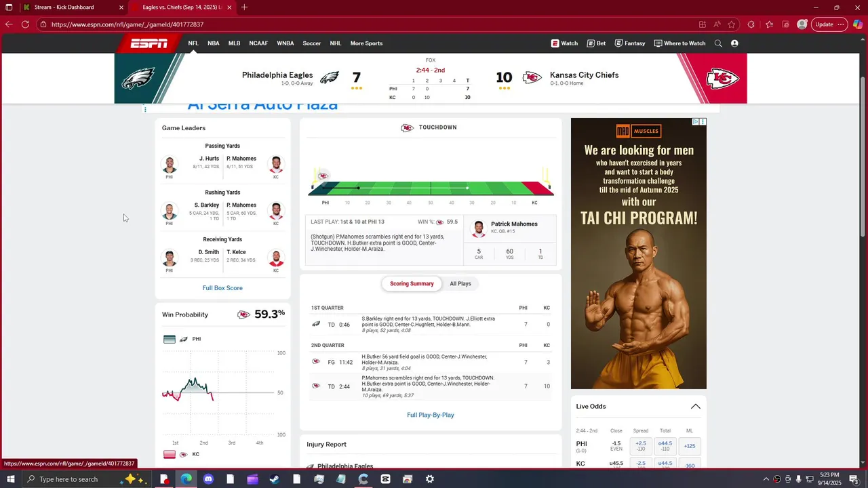The width and height of the screenshot is (868, 488).
Task: Click the large Chiefs logo in the score banner
Action: click(722, 79)
